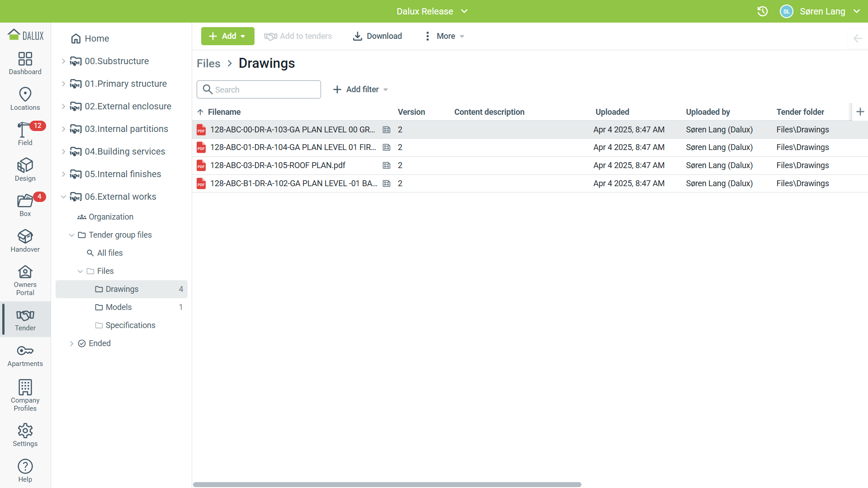Image resolution: width=868 pixels, height=488 pixels.
Task: Collapse the 06.External works tender group
Action: pyautogui.click(x=63, y=197)
